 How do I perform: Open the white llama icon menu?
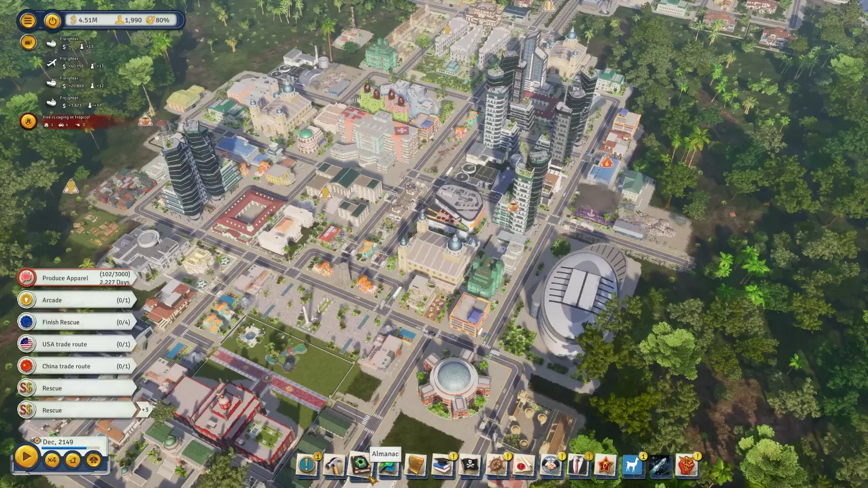632,465
